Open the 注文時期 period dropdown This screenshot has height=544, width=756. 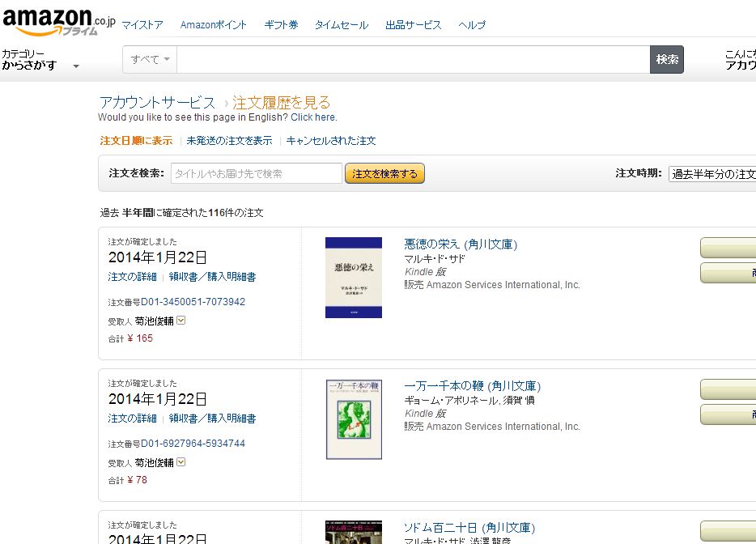(712, 173)
